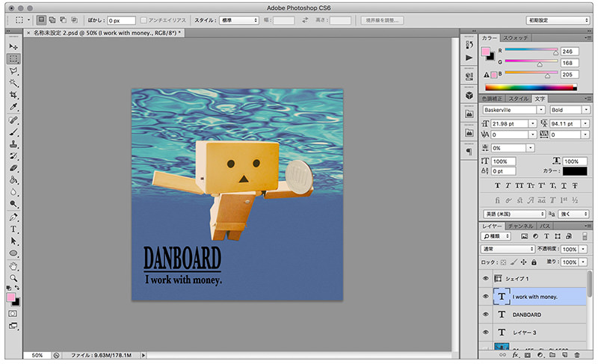The image size is (598, 364).
Task: Add to selection mode in options bar
Action: tap(52, 20)
